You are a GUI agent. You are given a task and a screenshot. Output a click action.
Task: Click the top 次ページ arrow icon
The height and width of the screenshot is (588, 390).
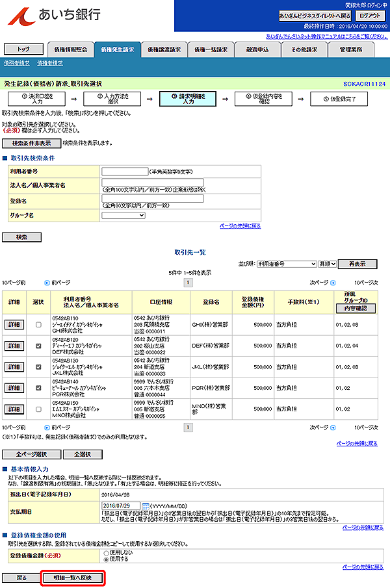point(333,283)
